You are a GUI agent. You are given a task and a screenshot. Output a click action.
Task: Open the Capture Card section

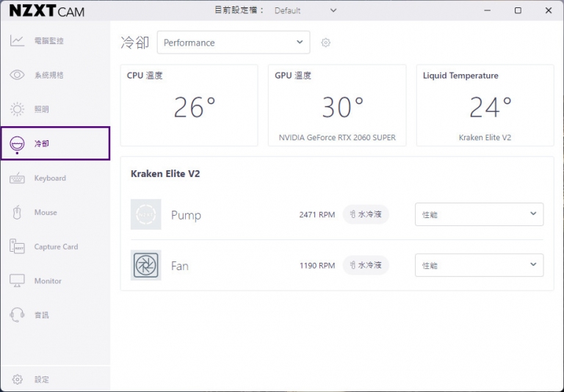coord(56,247)
